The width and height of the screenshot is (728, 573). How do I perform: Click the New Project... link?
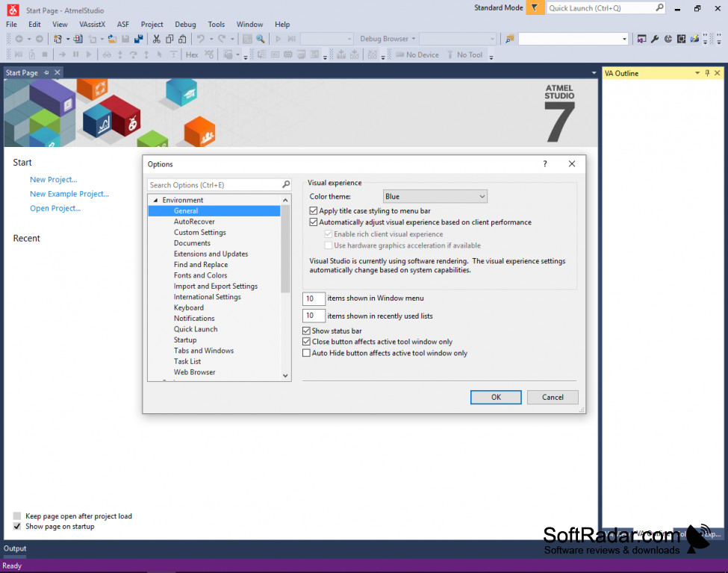(54, 180)
